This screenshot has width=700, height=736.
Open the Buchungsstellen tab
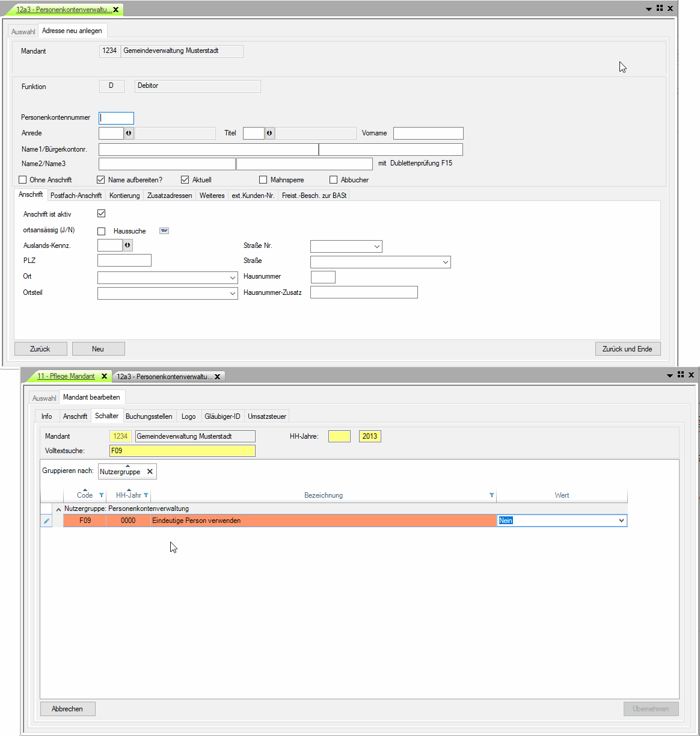[149, 416]
